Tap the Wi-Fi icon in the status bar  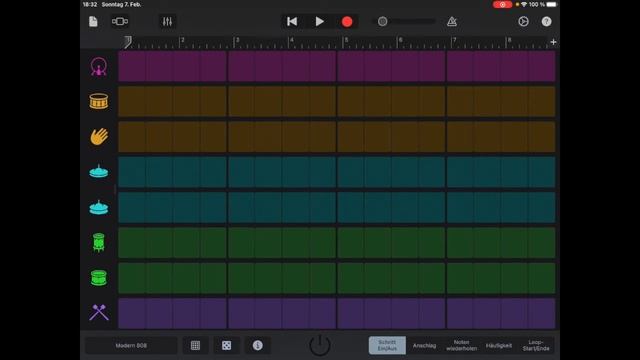524,4
